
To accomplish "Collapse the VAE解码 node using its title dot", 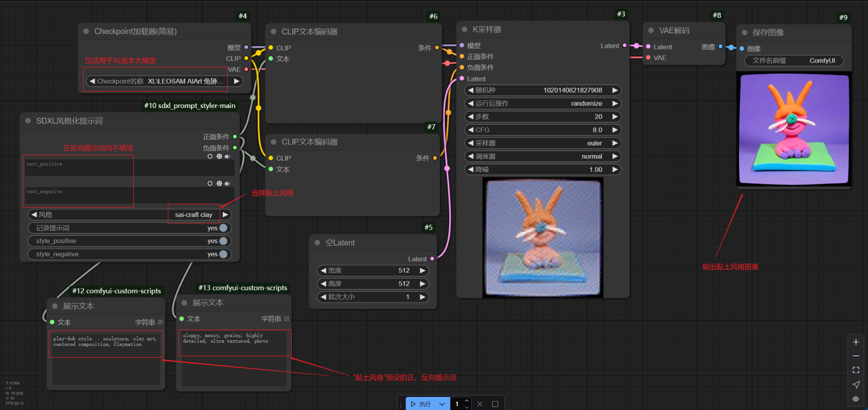I will click(x=651, y=30).
